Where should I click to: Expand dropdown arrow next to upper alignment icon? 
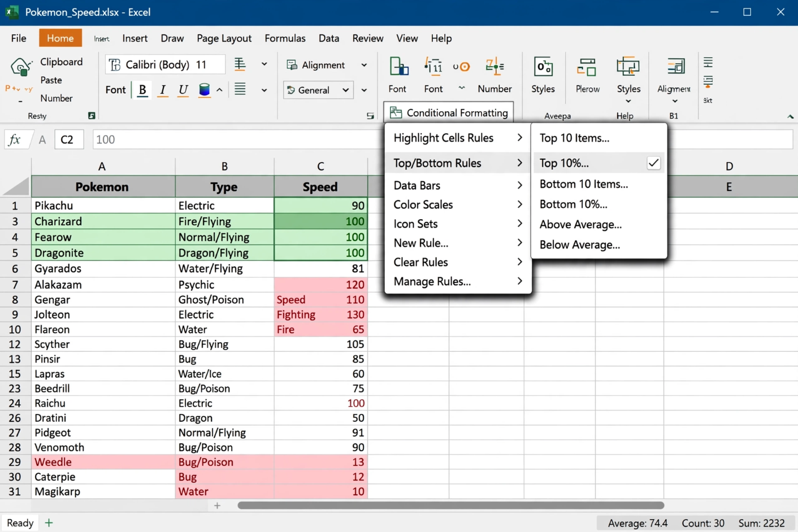click(264, 64)
